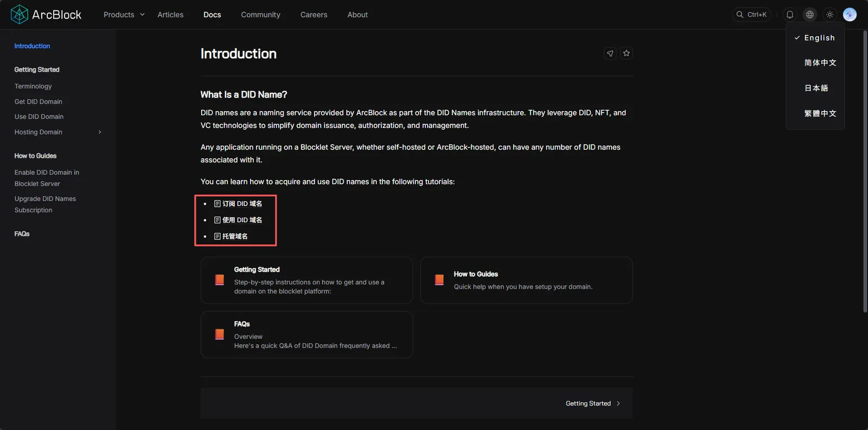Click the book icon on How to Guides card
Screen dimensions: 868x430
[x=439, y=280]
